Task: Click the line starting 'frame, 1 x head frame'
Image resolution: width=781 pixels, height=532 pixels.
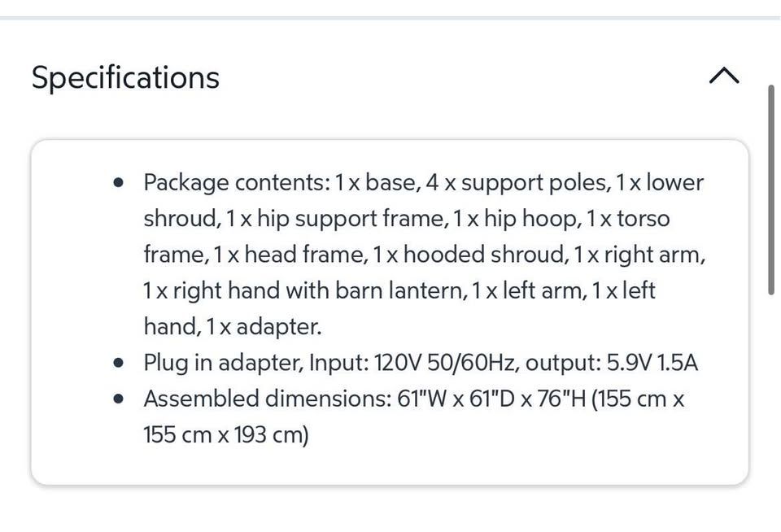Action: pos(425,255)
